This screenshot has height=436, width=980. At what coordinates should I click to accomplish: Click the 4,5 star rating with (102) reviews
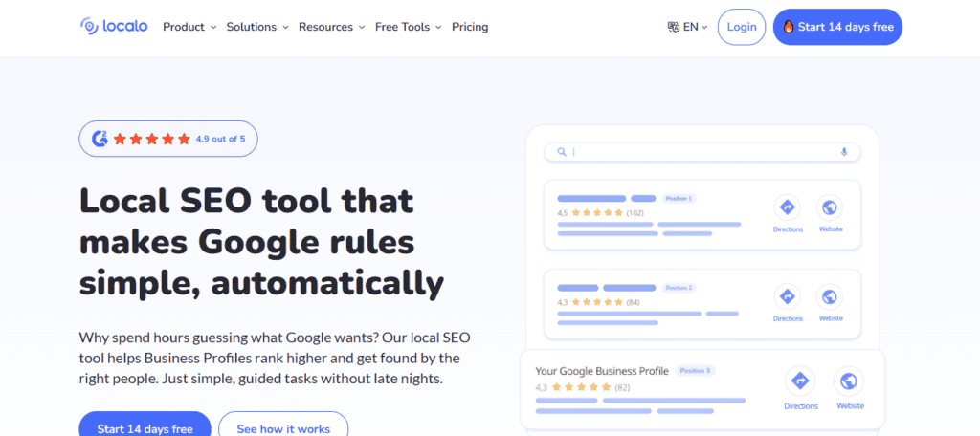point(601,213)
